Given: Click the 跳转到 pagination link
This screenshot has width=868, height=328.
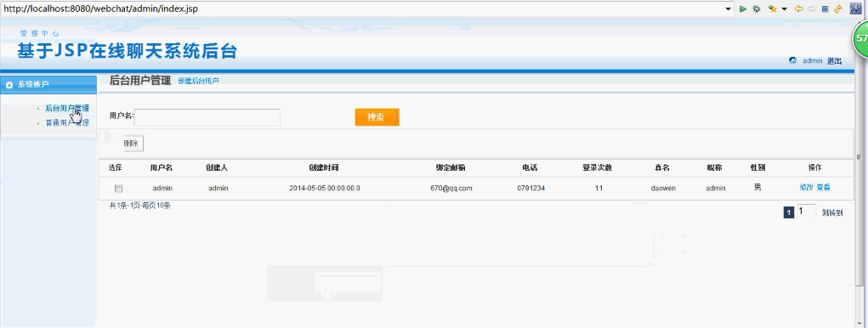Looking at the screenshot, I should (832, 213).
